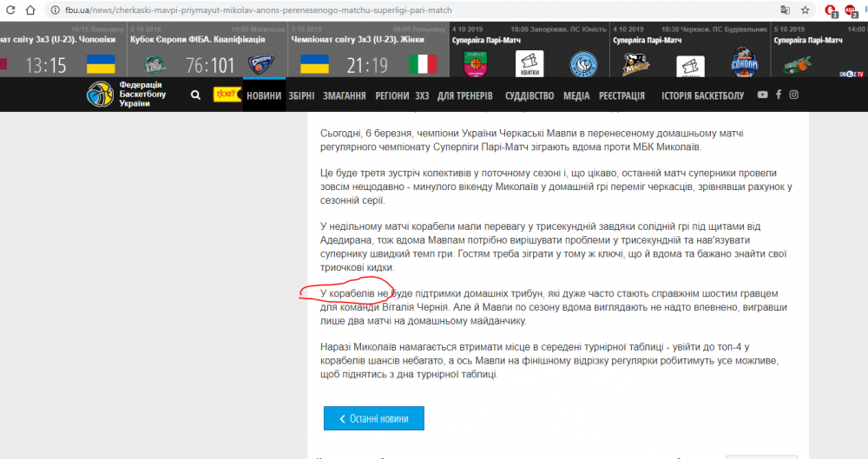Open the yellow Ticket icon link
The width and height of the screenshot is (868, 459).
[227, 95]
